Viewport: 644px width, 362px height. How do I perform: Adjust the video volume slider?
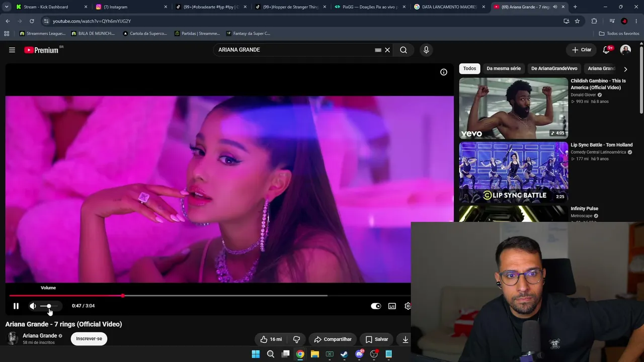(49, 306)
